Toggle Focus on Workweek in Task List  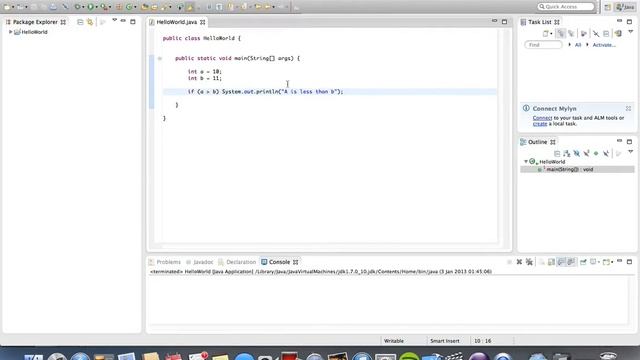[584, 33]
